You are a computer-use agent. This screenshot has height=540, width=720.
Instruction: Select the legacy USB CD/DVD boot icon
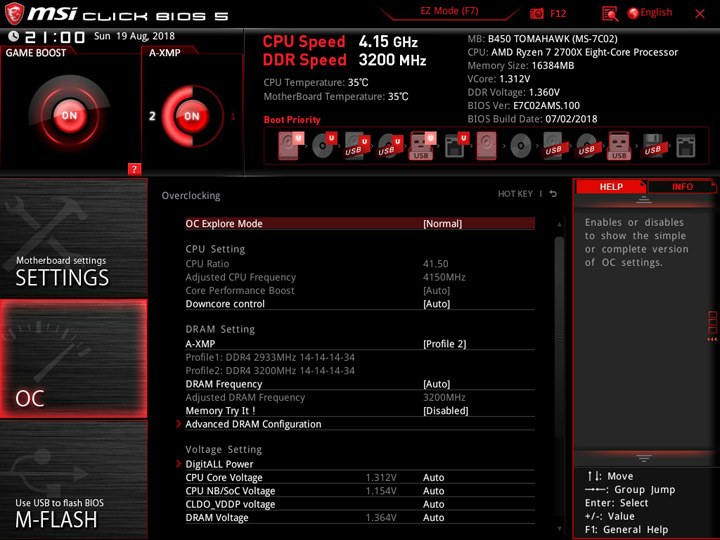(586, 146)
